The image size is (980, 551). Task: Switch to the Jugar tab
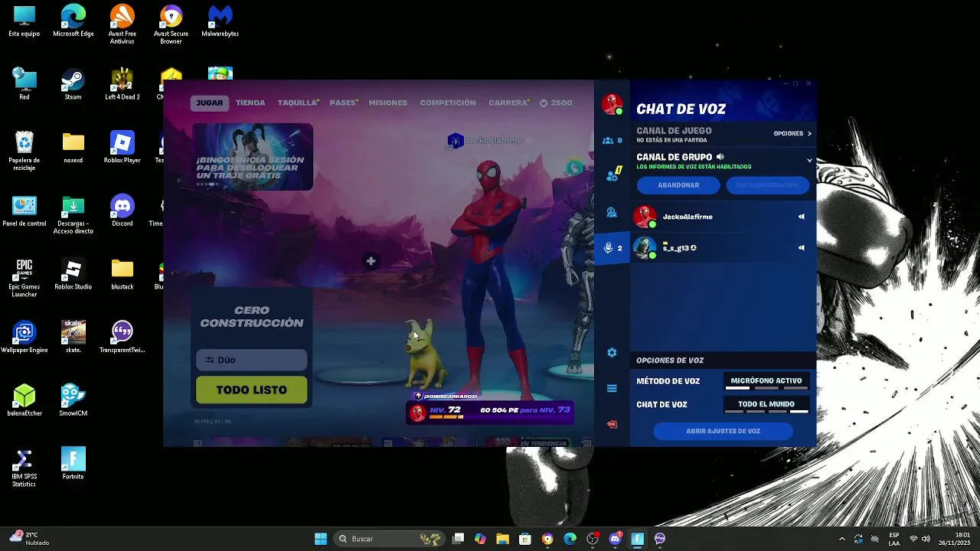tap(210, 103)
